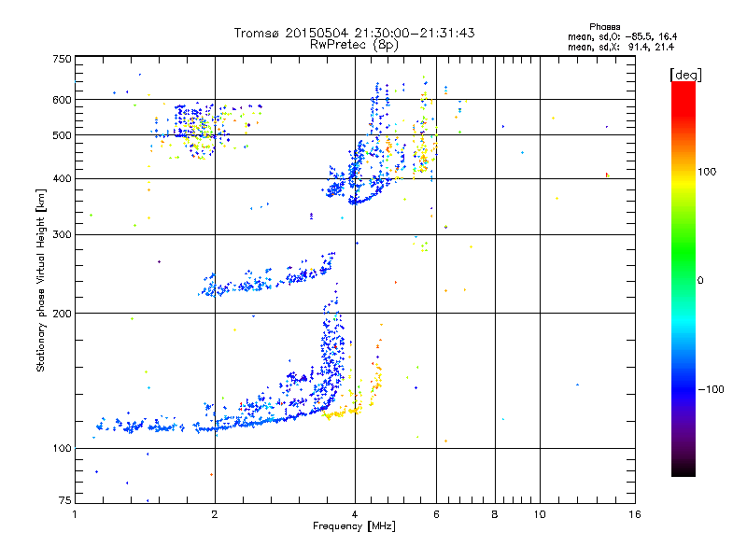Viewport: 747px width, 560px height.
Task: Click the x-axis label '10'
Action: [540, 514]
